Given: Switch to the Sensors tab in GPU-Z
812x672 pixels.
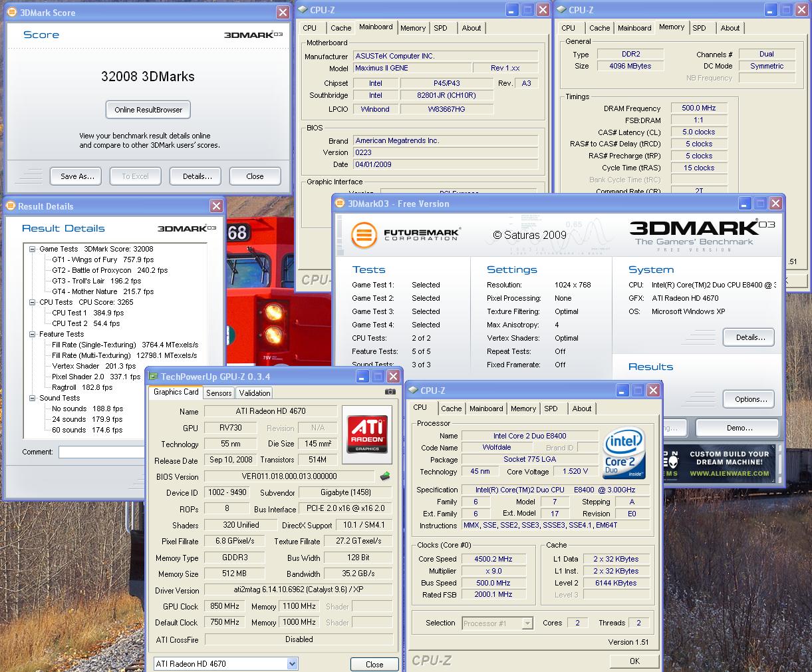Looking at the screenshot, I should coord(219,393).
